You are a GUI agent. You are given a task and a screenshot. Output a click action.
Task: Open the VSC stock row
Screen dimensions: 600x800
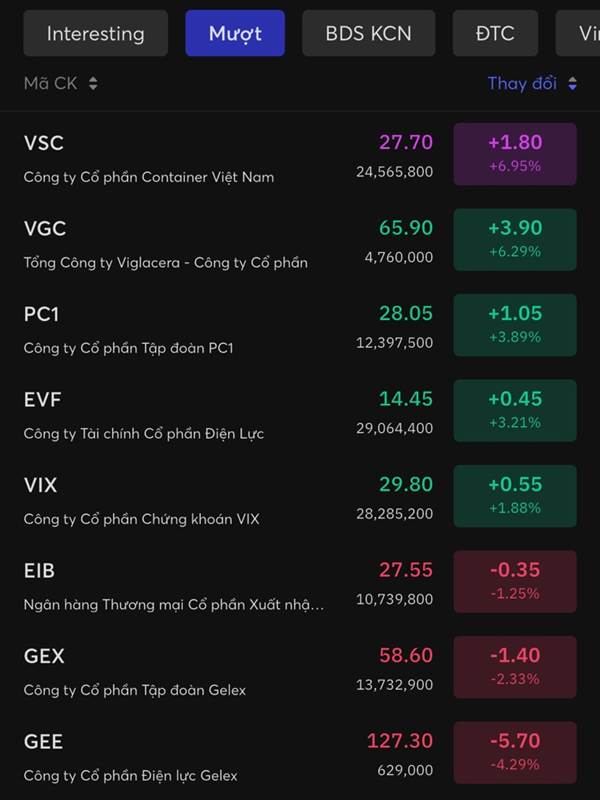(300, 154)
